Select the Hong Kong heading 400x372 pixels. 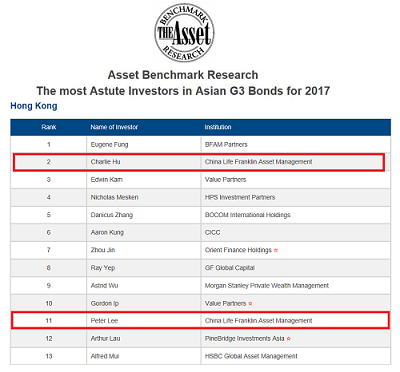[34, 106]
